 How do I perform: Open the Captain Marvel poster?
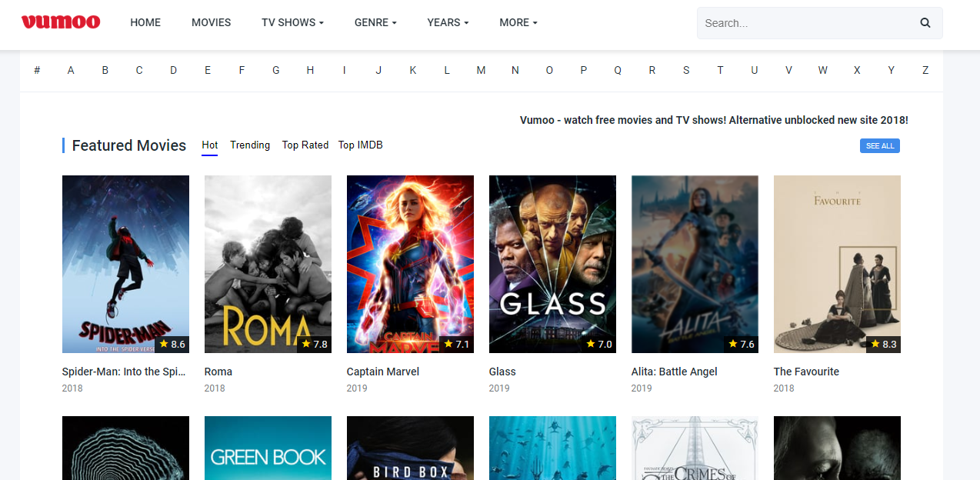(410, 264)
